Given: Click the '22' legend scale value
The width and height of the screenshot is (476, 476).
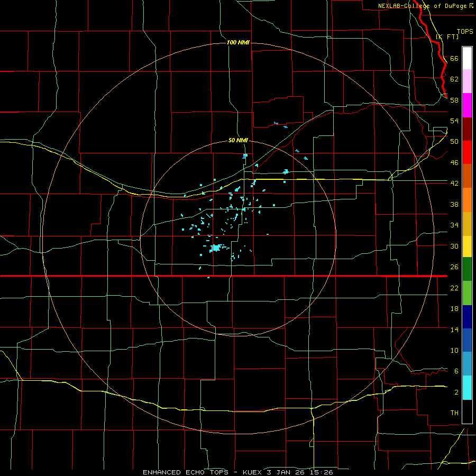Looking at the screenshot, I should [x=454, y=288].
